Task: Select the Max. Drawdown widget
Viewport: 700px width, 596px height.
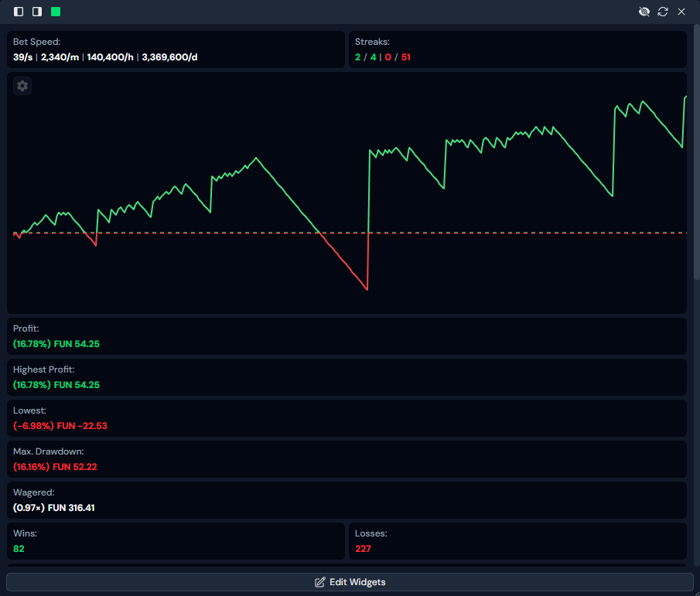Action: [x=347, y=459]
